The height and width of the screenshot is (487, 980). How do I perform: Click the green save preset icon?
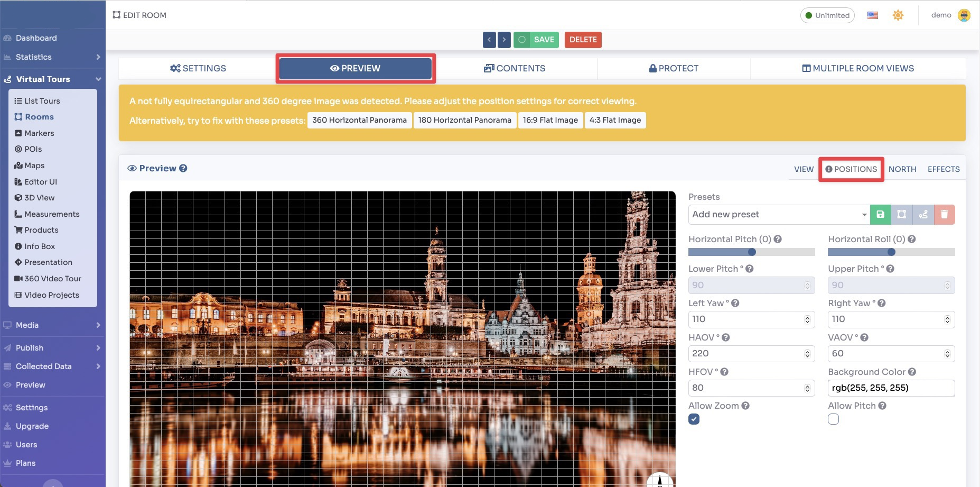coord(880,215)
